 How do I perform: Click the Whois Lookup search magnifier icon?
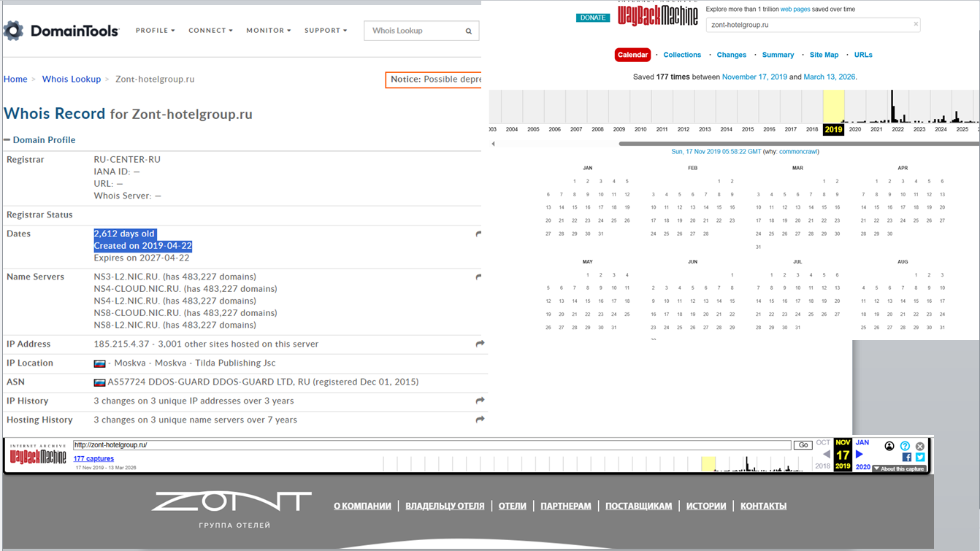(469, 31)
